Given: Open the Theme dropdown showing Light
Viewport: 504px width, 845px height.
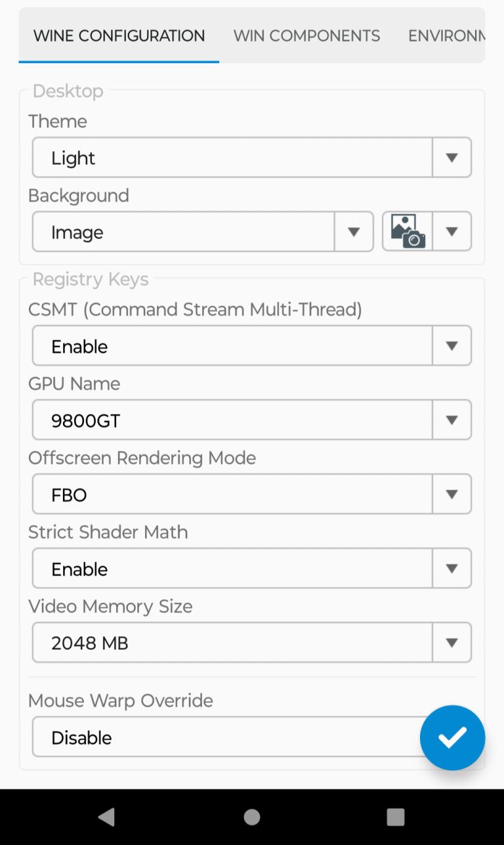Looking at the screenshot, I should (232, 158).
